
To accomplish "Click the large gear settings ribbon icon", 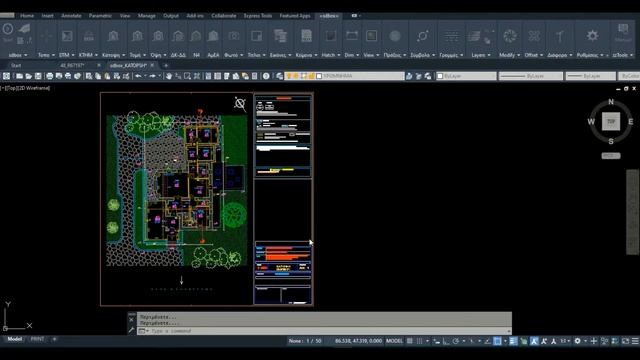I will pos(592,36).
